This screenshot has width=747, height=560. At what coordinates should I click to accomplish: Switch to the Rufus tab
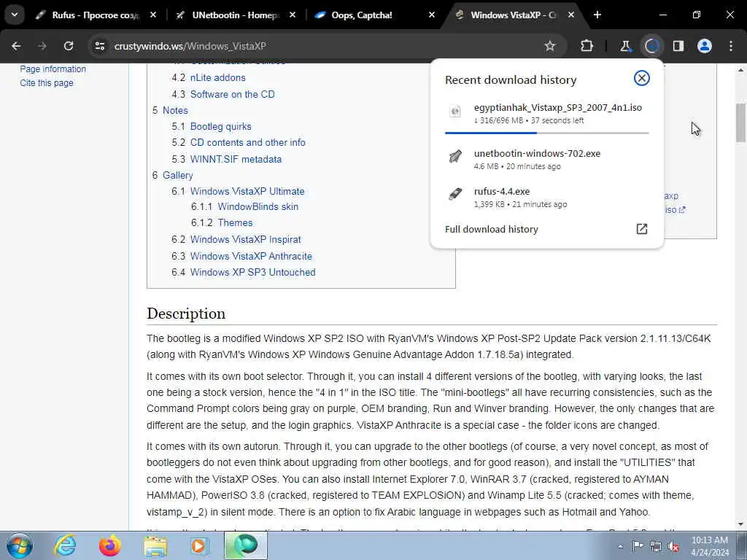tap(96, 15)
